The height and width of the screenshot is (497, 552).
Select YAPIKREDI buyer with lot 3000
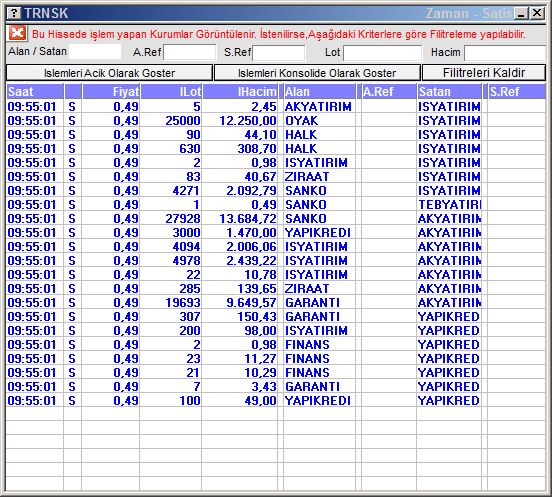click(318, 233)
